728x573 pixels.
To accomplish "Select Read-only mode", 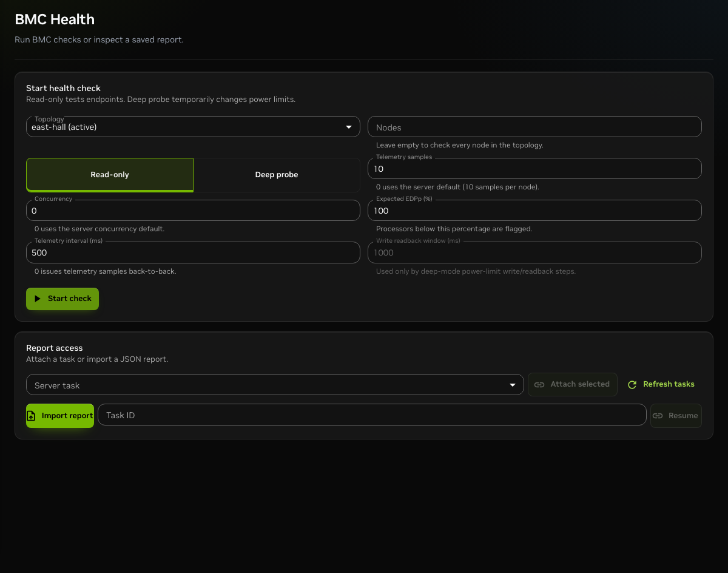I will coord(110,175).
